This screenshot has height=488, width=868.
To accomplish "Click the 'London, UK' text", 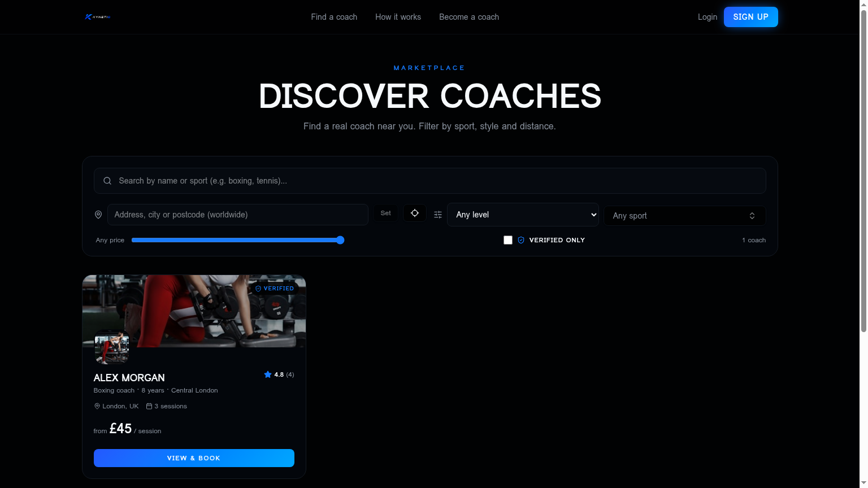I will pos(120,406).
